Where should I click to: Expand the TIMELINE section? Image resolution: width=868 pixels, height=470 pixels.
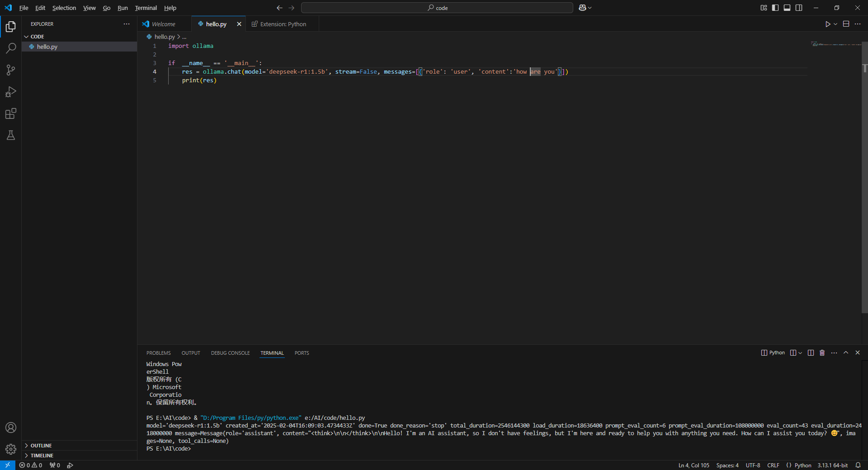[x=79, y=456]
